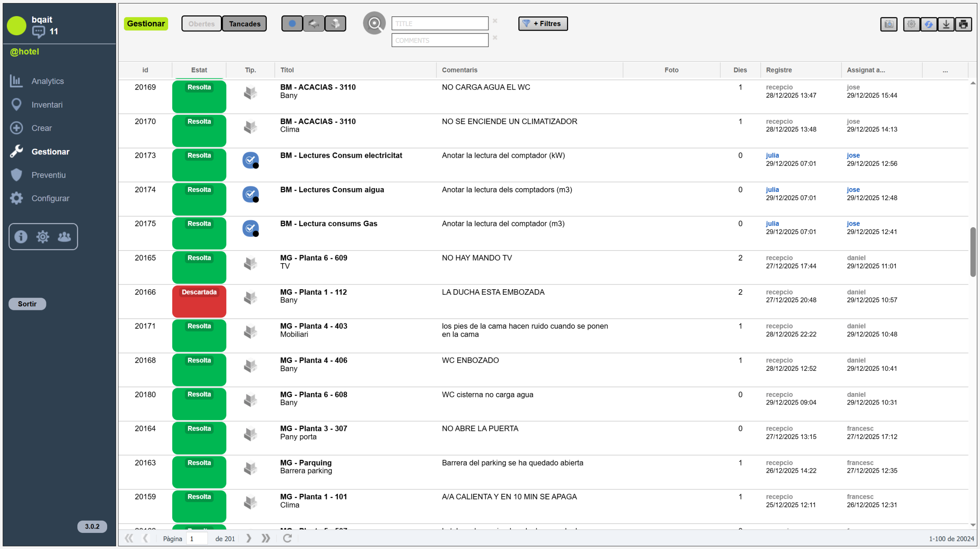This screenshot has height=549, width=980.
Task: Open Preventiu in the sidebar
Action: [48, 175]
